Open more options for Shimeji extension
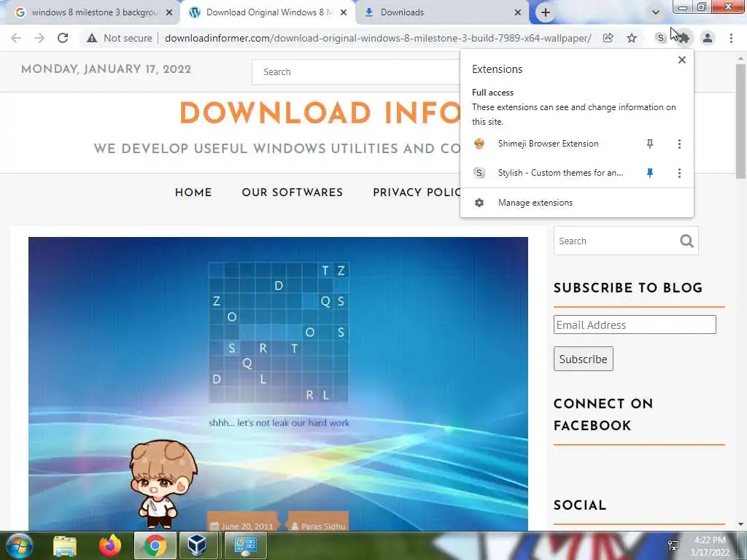 coord(679,144)
